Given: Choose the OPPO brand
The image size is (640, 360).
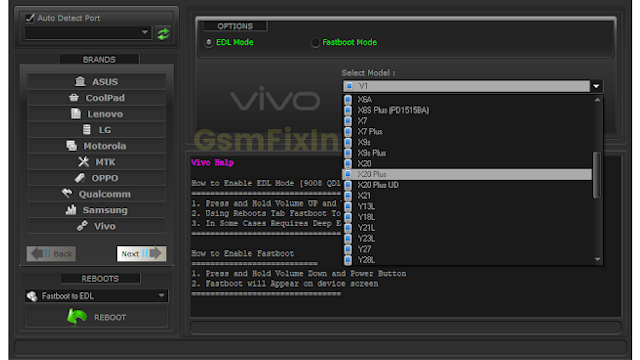Looking at the screenshot, I should [x=97, y=178].
